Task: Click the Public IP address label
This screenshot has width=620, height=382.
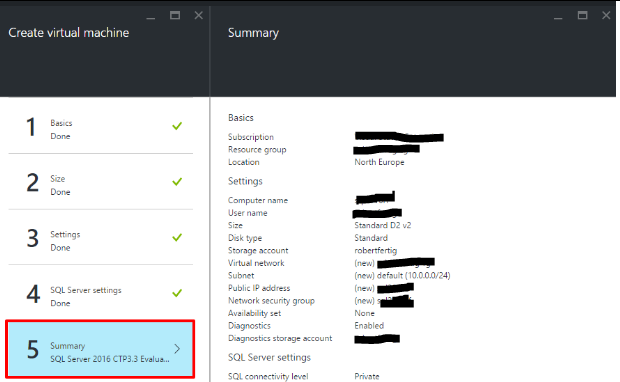Action: pos(259,288)
